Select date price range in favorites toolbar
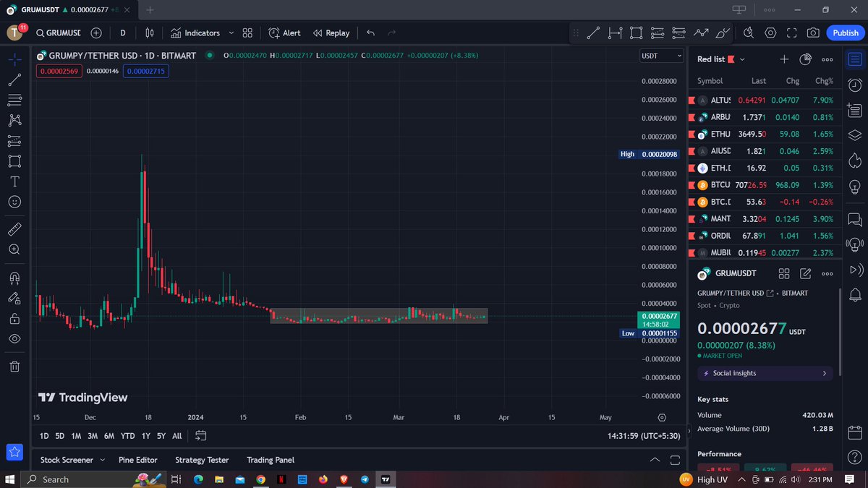 click(615, 33)
